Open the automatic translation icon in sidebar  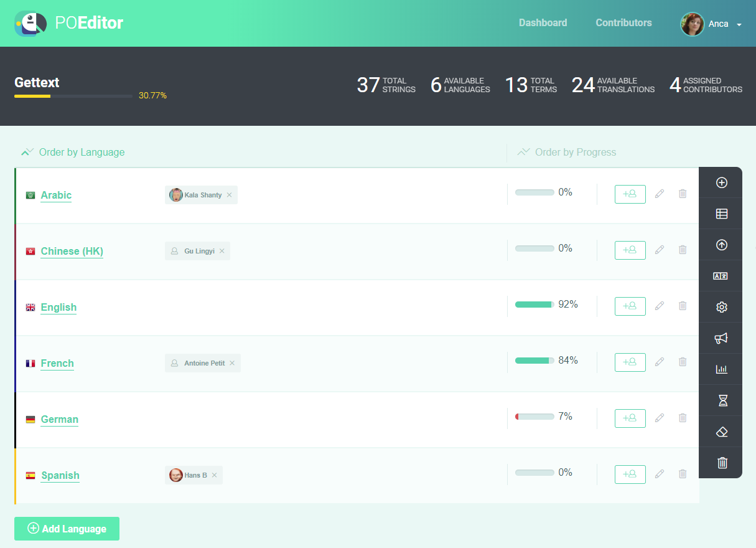point(721,276)
